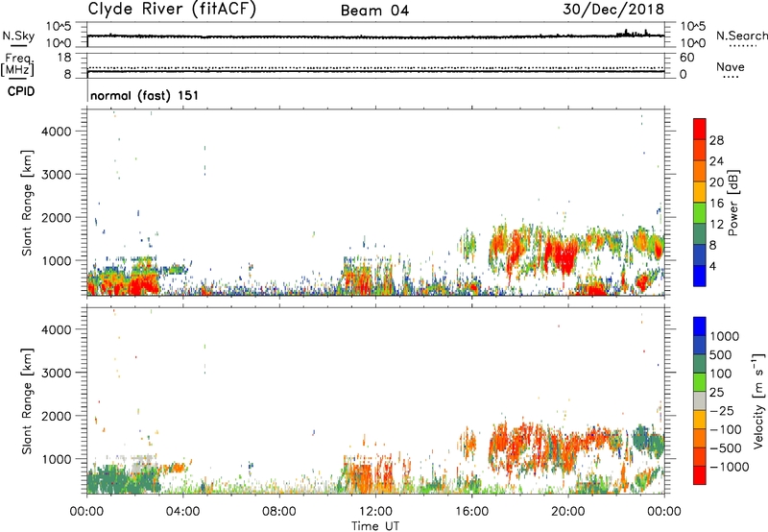Click the "20:00" time tick label

(x=568, y=512)
